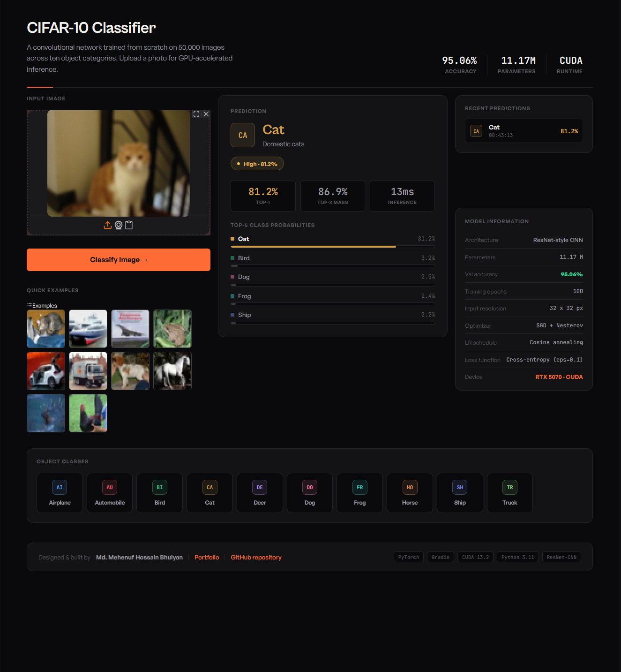Click the paste from clipboard icon
Viewport: 621px width, 672px height.
click(129, 225)
